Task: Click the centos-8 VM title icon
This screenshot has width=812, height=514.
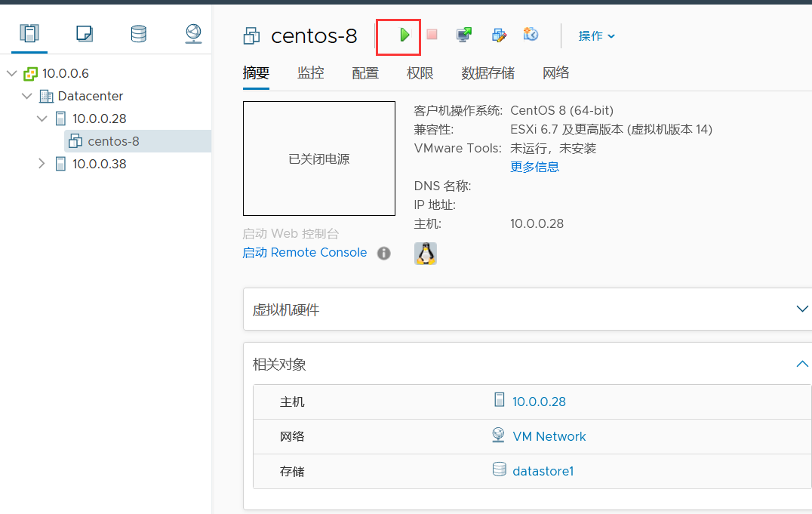Action: pos(252,35)
